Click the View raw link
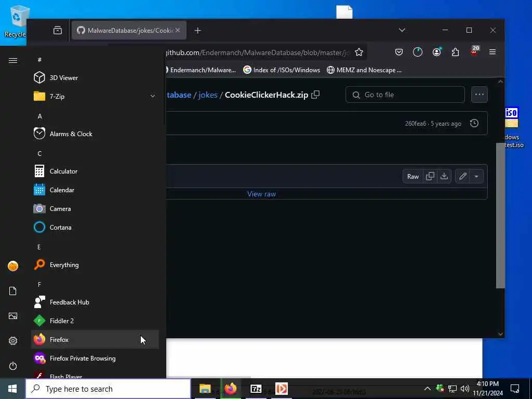 point(262,194)
